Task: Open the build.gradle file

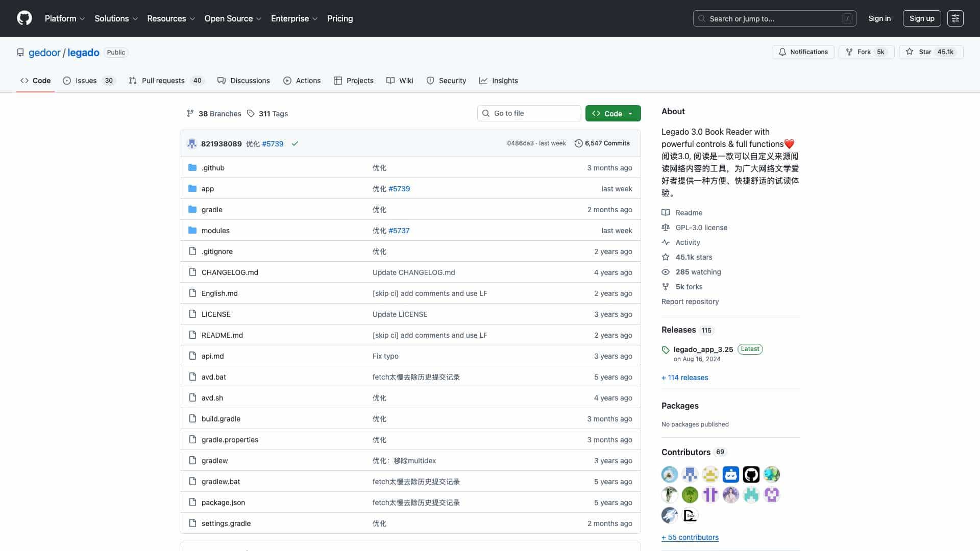Action: (x=221, y=419)
